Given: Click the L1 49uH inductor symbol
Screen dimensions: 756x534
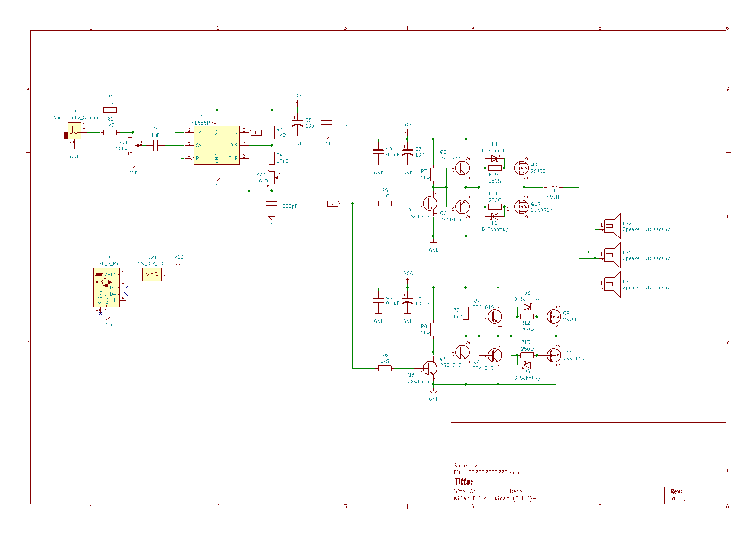Looking at the screenshot, I should [553, 187].
